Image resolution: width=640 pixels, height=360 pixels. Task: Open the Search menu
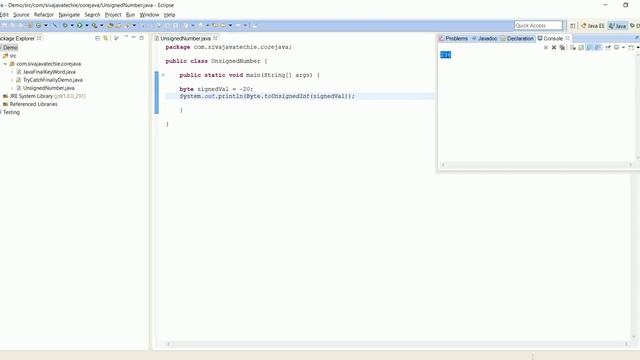(92, 15)
